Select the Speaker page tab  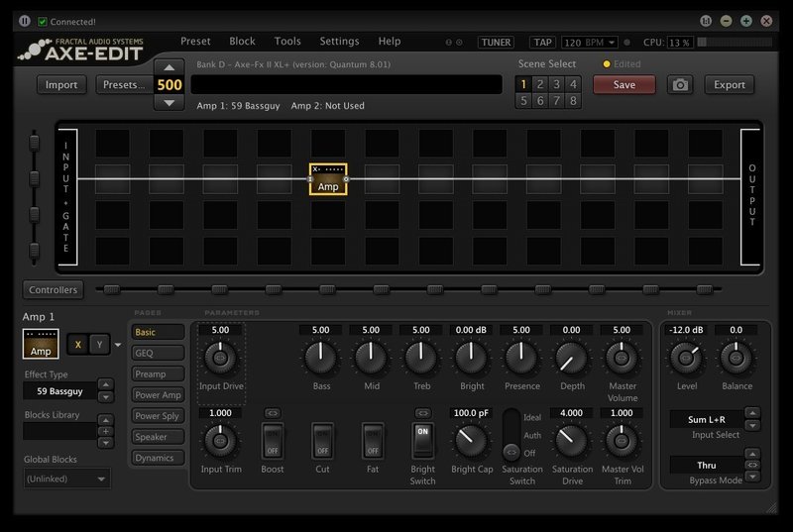158,437
